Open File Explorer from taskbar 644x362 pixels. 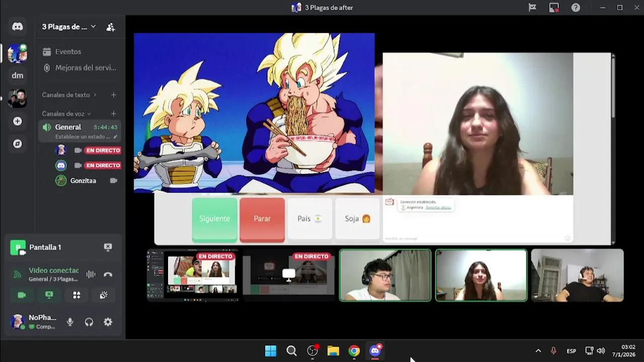[333, 351]
